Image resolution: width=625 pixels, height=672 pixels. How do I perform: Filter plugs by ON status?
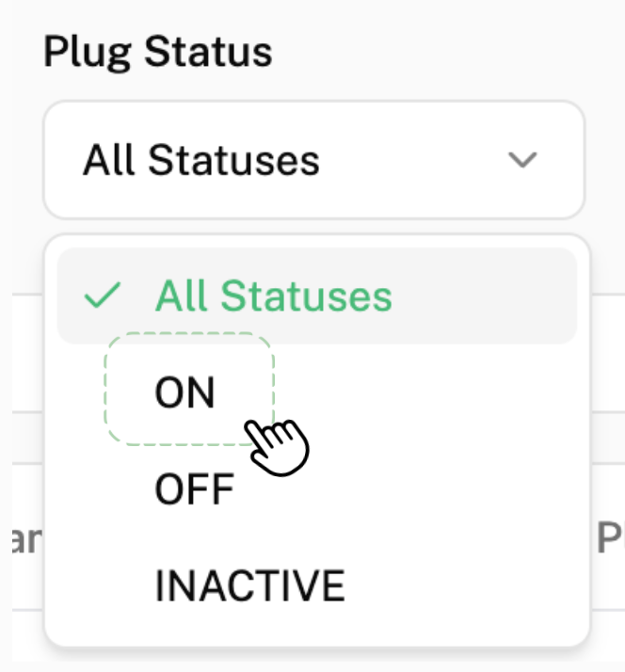(x=185, y=392)
